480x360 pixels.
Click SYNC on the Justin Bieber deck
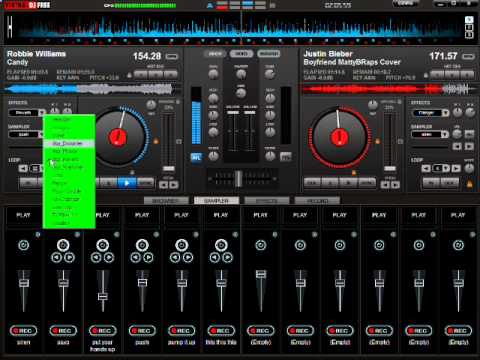[x=367, y=183]
